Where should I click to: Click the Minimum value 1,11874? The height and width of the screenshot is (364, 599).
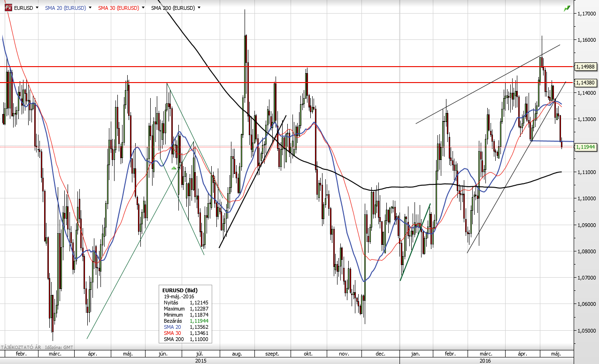(x=199, y=315)
